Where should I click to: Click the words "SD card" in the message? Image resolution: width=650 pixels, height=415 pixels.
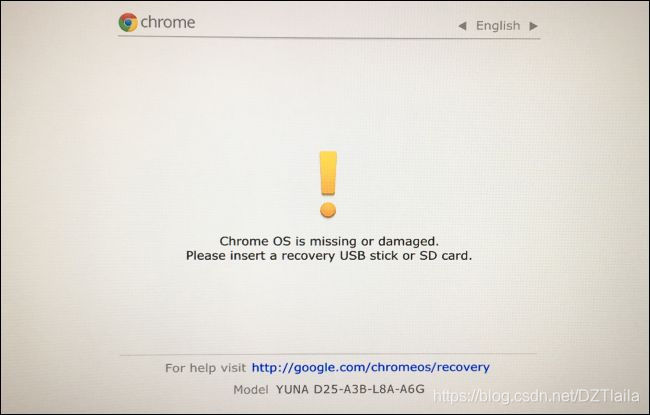446,255
